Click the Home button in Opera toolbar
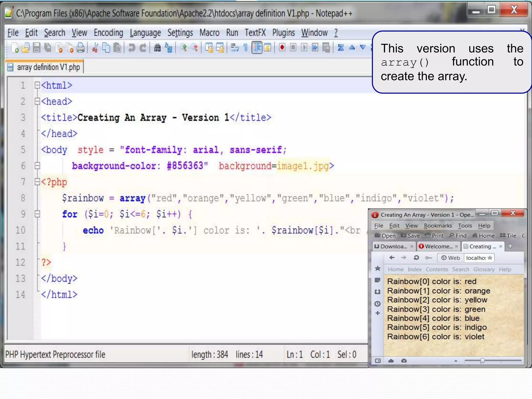532x399 pixels. tap(483, 236)
